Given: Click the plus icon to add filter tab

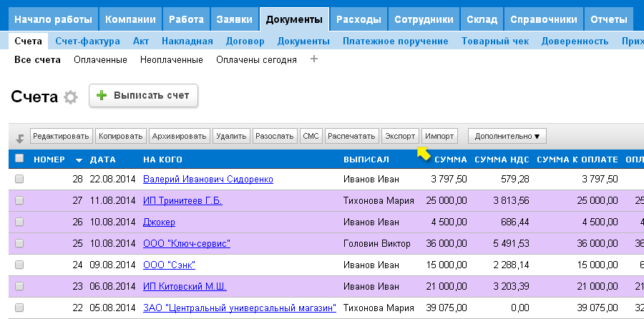Looking at the screenshot, I should [313, 59].
